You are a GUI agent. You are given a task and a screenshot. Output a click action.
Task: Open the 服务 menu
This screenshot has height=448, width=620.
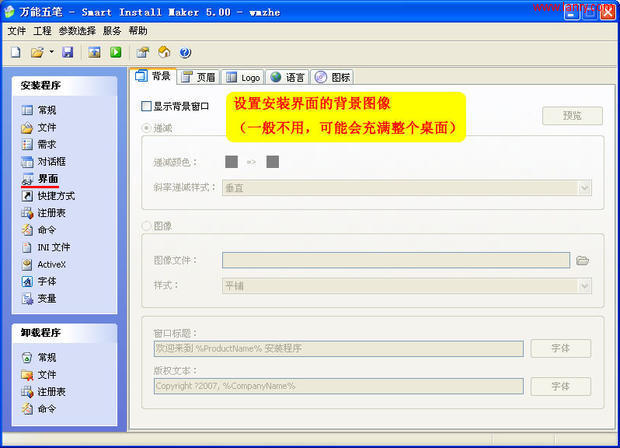coord(112,31)
